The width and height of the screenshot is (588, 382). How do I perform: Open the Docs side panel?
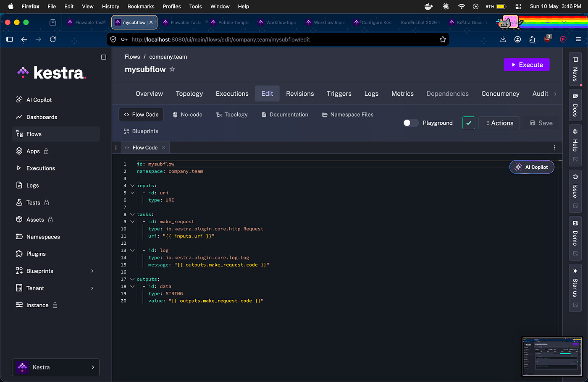[x=575, y=105]
